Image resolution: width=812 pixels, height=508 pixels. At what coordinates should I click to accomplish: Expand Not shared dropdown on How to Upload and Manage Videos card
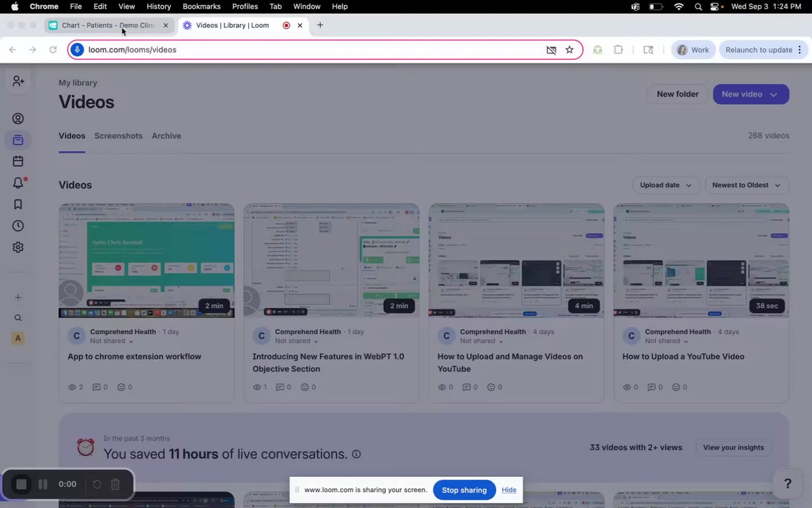point(481,341)
